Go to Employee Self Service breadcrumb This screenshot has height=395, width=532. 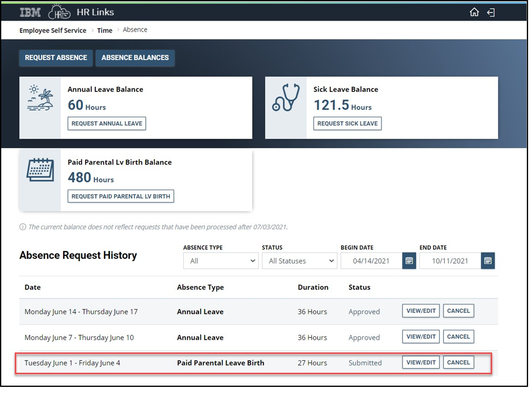point(53,30)
